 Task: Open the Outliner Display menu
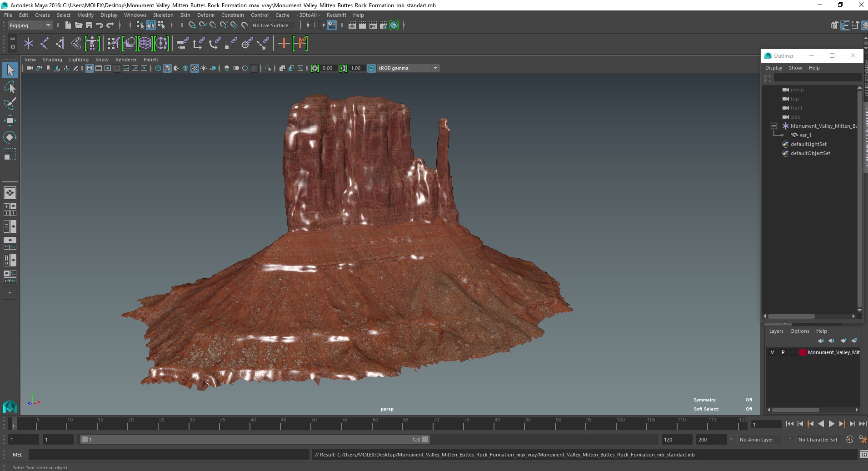(x=773, y=68)
